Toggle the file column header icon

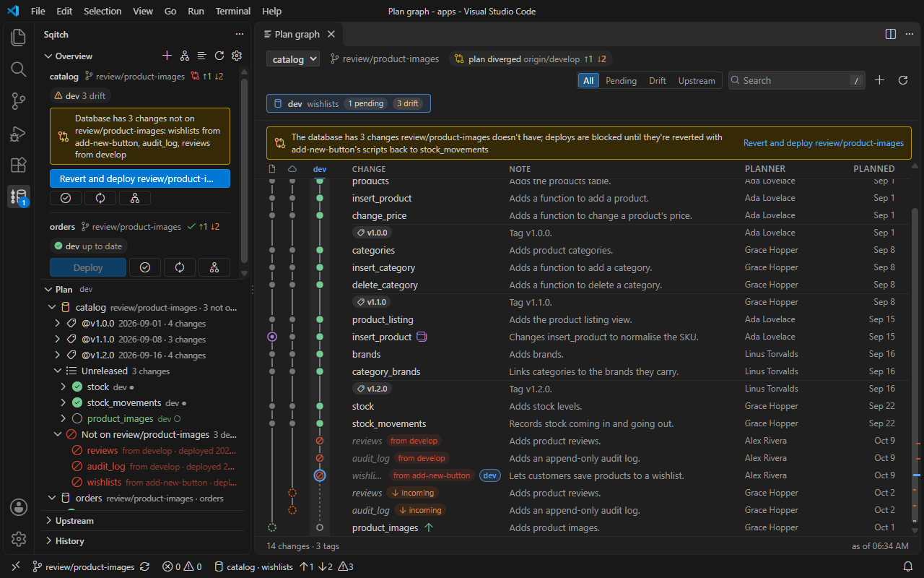272,169
